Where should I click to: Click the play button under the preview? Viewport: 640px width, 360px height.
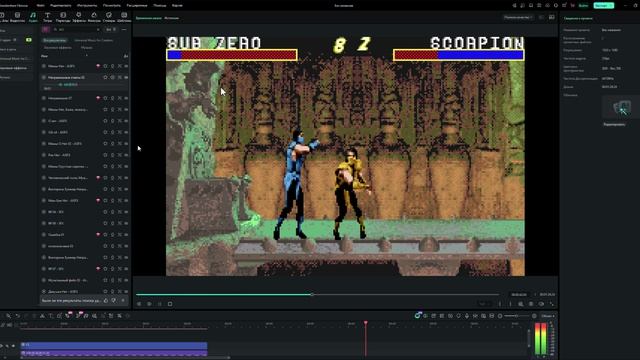point(160,304)
